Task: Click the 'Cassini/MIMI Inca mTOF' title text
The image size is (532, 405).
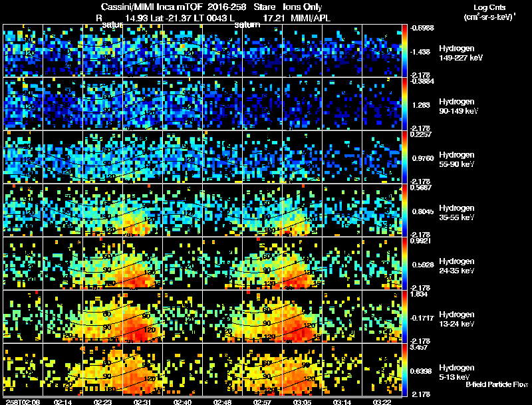Action: click(152, 7)
